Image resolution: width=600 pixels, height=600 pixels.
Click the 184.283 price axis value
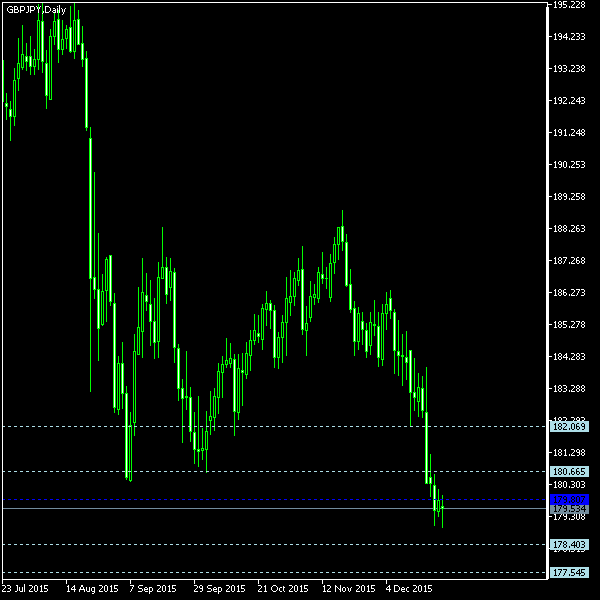(x=569, y=357)
